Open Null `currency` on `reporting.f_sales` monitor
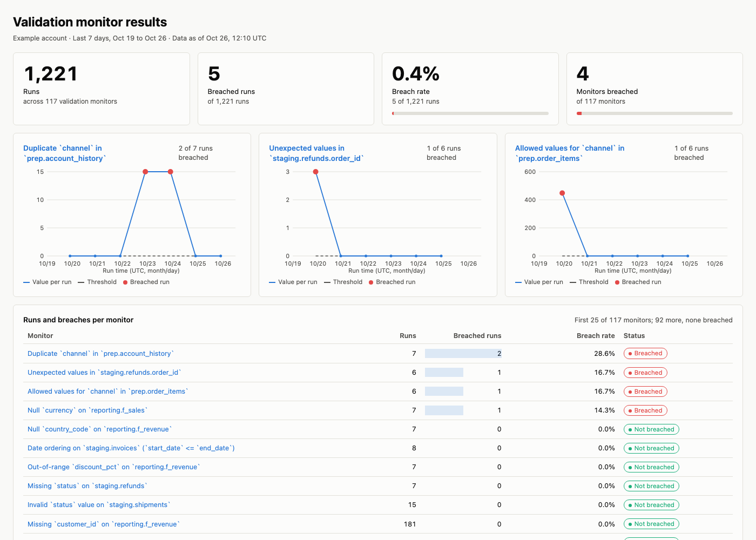This screenshot has height=540, width=756. tap(87, 410)
